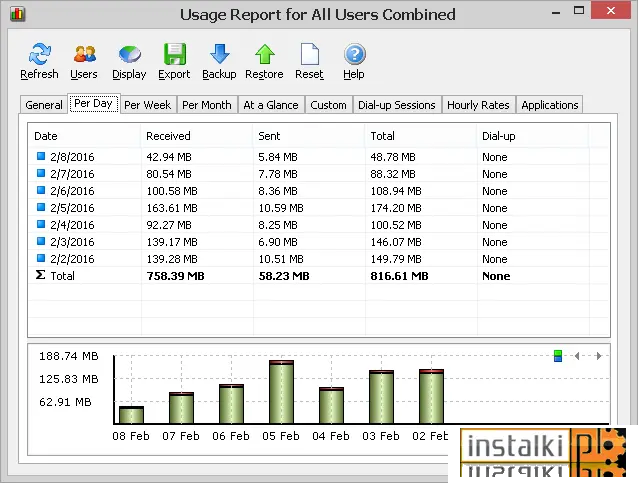Click received value 80.54 MB
The image size is (638, 483).
point(169,174)
